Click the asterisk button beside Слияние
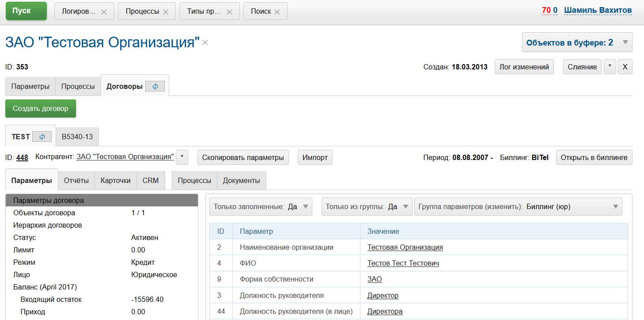This screenshot has height=320, width=644. pos(610,67)
